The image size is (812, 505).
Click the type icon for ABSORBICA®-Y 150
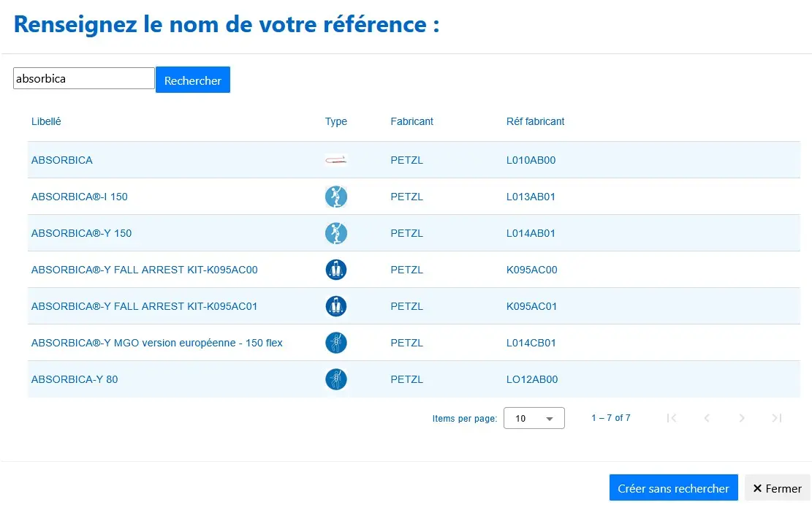[335, 233]
